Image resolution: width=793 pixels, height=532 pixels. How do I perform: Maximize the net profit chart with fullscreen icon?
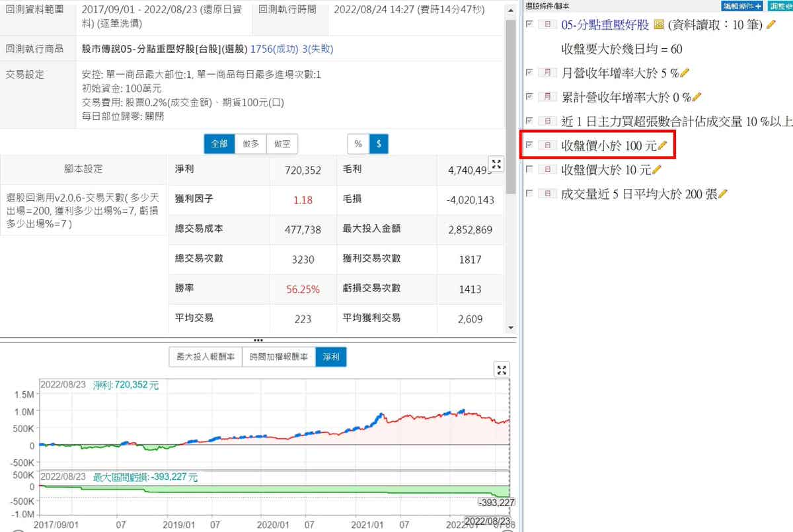502,370
